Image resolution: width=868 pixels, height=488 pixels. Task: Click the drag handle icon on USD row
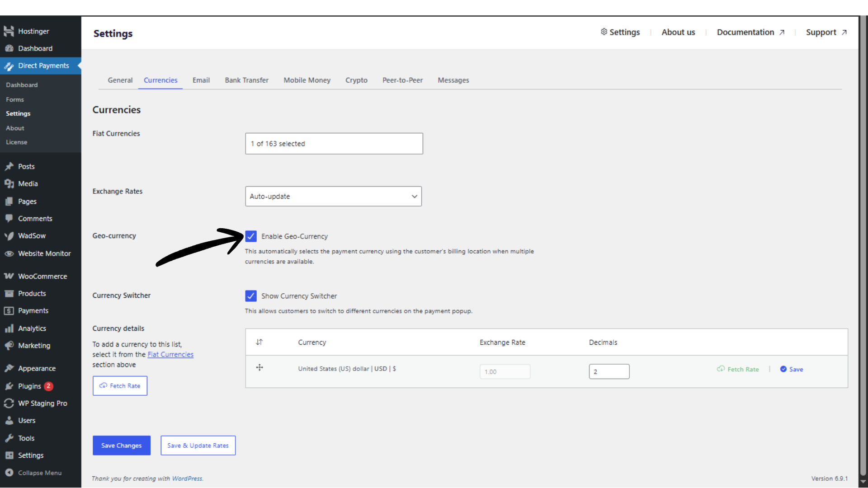[x=259, y=368]
